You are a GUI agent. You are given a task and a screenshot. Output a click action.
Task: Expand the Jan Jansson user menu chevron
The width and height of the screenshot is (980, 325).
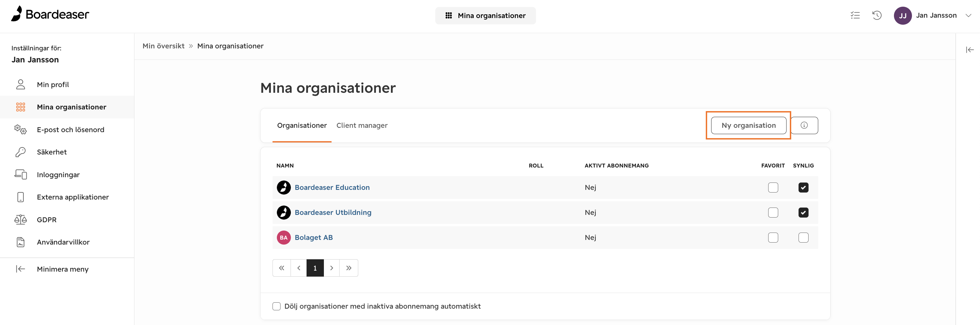969,16
